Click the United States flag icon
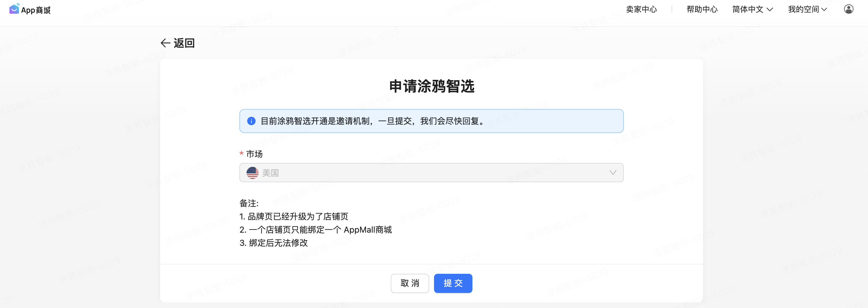This screenshot has width=868, height=308. [252, 173]
